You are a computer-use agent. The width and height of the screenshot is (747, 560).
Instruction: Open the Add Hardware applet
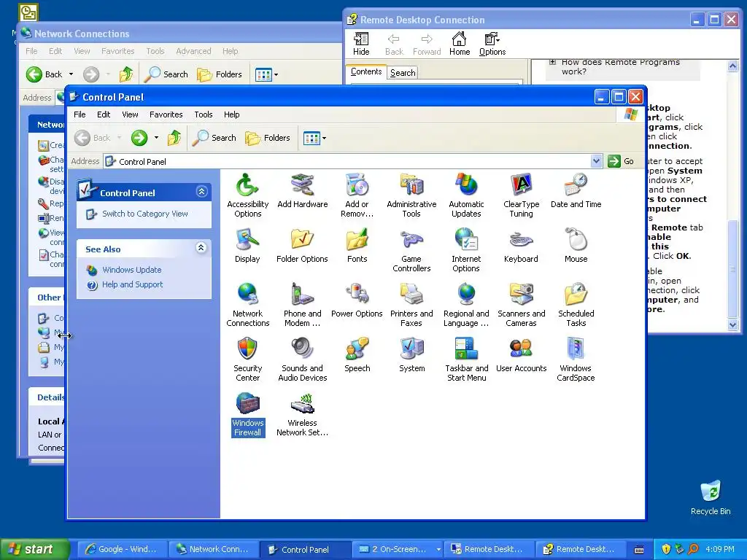pos(303,191)
